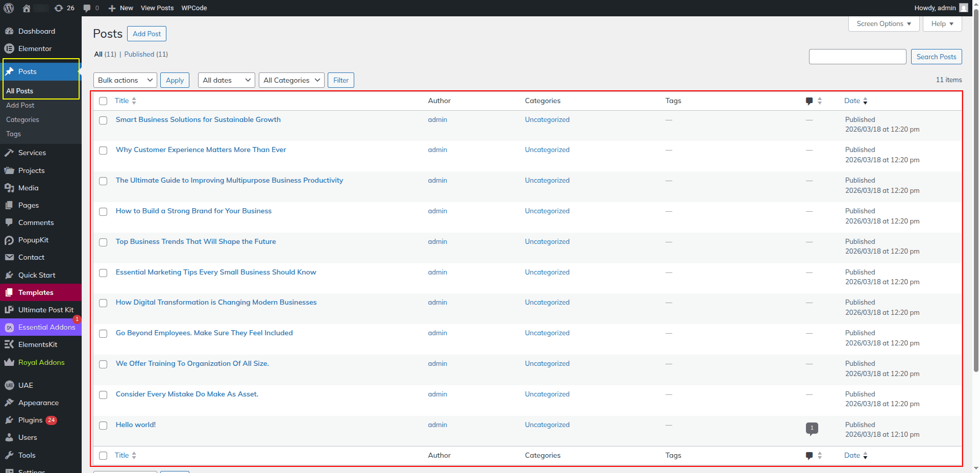
Task: Check the Why Customer Experience post checkbox
Action: (103, 151)
